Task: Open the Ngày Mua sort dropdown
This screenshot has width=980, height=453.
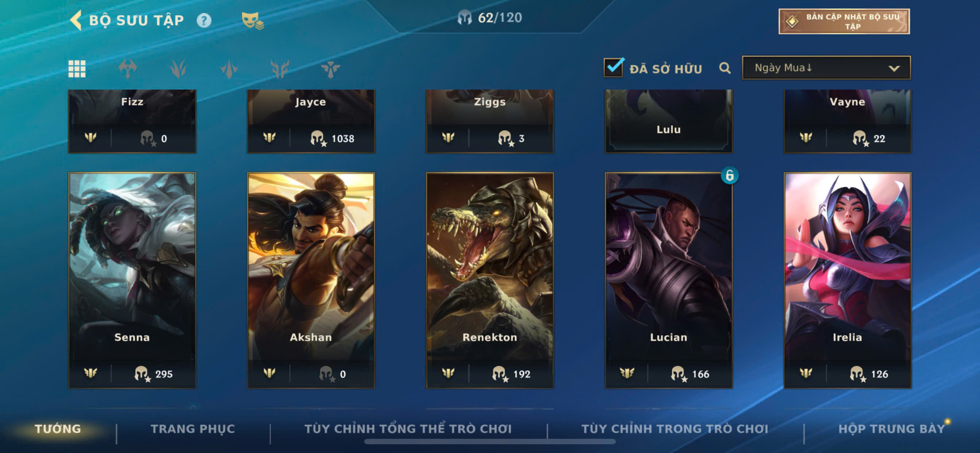Action: tap(826, 68)
